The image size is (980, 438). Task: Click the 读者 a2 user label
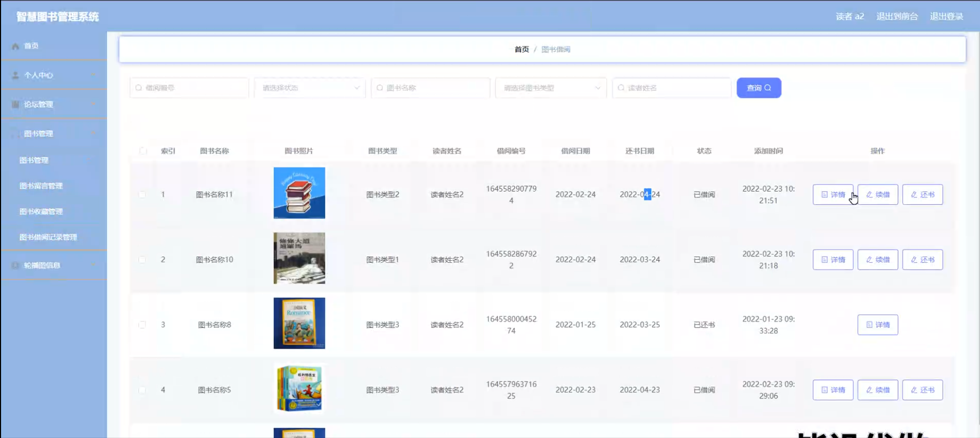850,16
